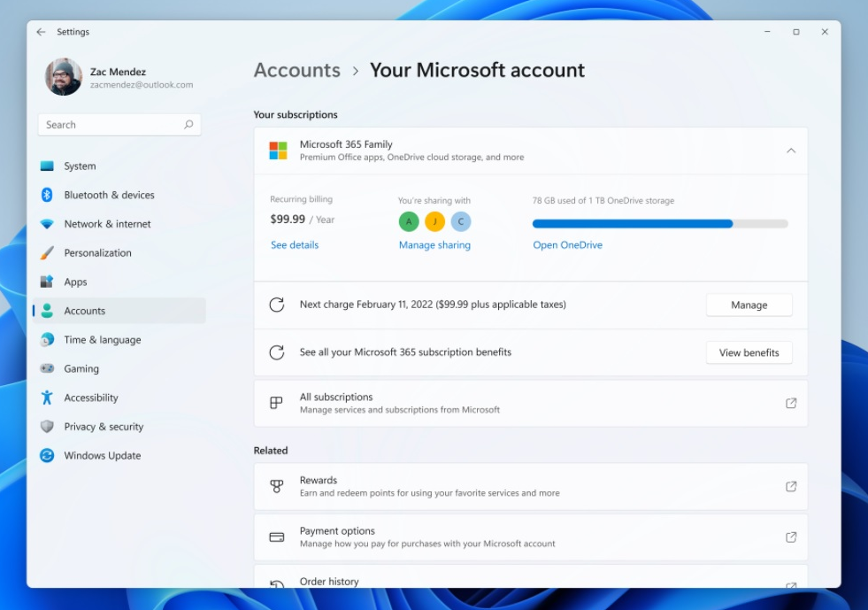Screen dimensions: 868x610
Task: Click the OneDrive storage usage bar
Action: [x=659, y=224]
